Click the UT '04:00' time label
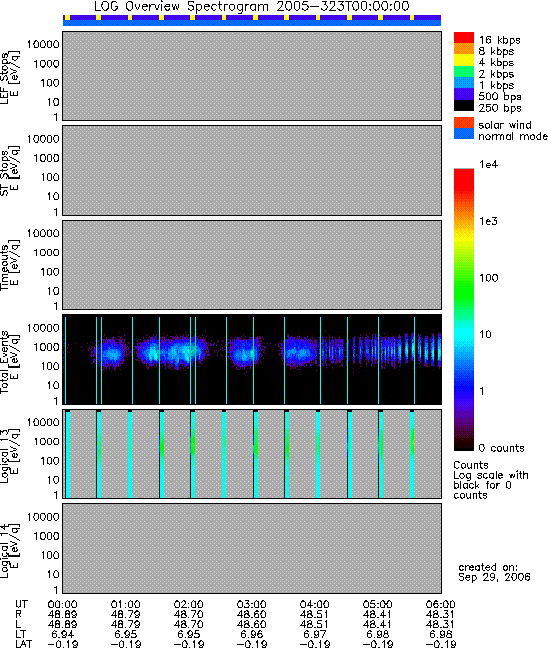The height and width of the screenshot is (648, 548). click(x=315, y=605)
